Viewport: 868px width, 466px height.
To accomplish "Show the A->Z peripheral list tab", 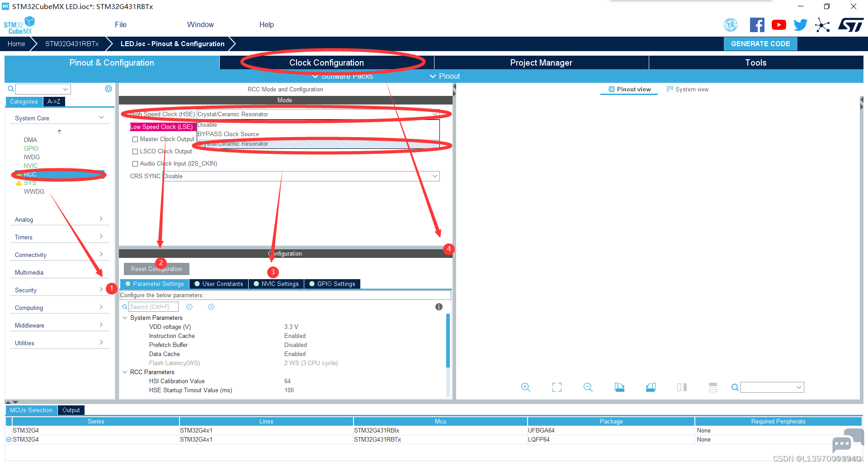I will coord(54,102).
